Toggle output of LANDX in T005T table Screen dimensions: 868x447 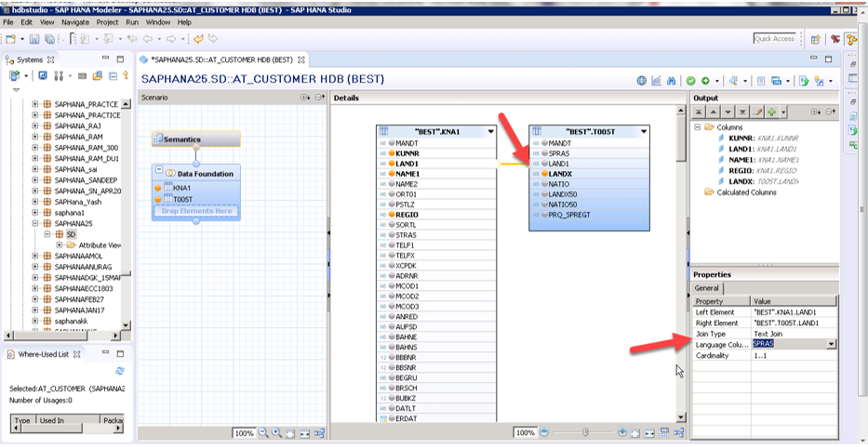coord(544,174)
